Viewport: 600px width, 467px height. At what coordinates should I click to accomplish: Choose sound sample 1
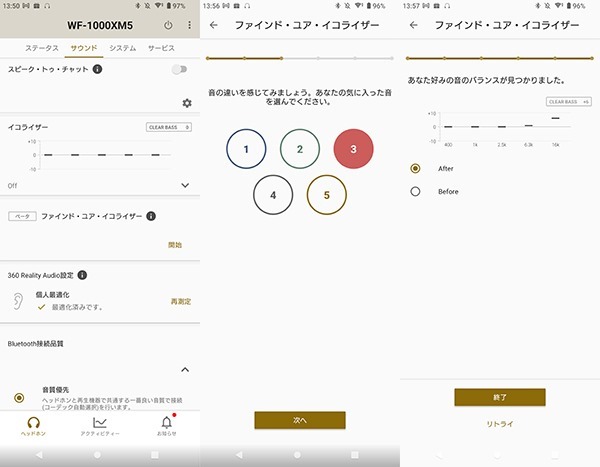pos(246,149)
